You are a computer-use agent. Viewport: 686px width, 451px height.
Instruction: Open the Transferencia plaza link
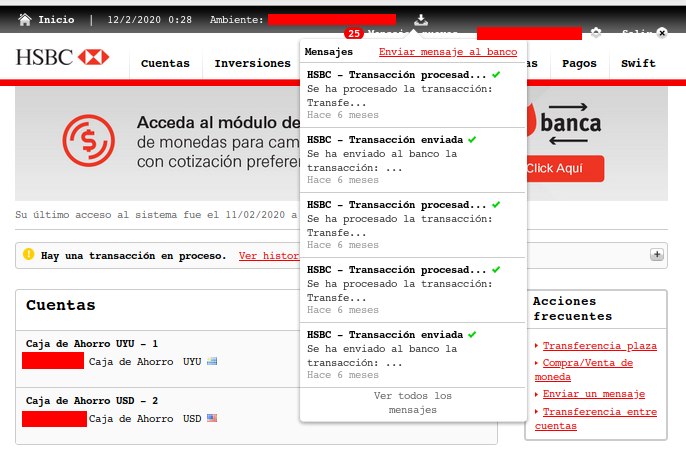[599, 346]
